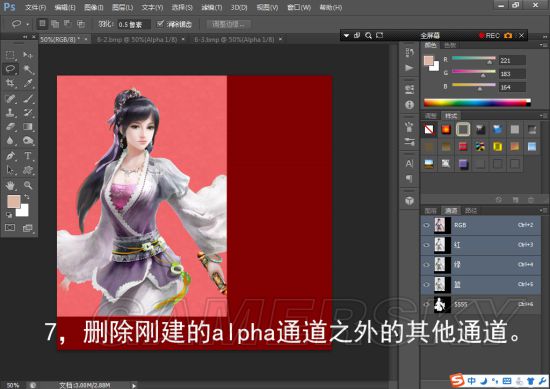Viewport: 550px width, 389px height.
Task: Show the ssss alpha channel
Action: point(427,304)
